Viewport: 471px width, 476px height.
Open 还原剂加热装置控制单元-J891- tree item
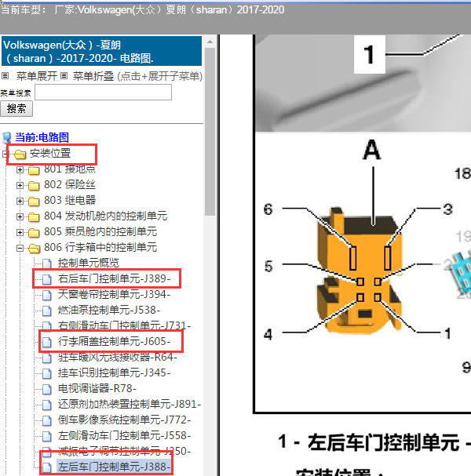pyautogui.click(x=130, y=405)
